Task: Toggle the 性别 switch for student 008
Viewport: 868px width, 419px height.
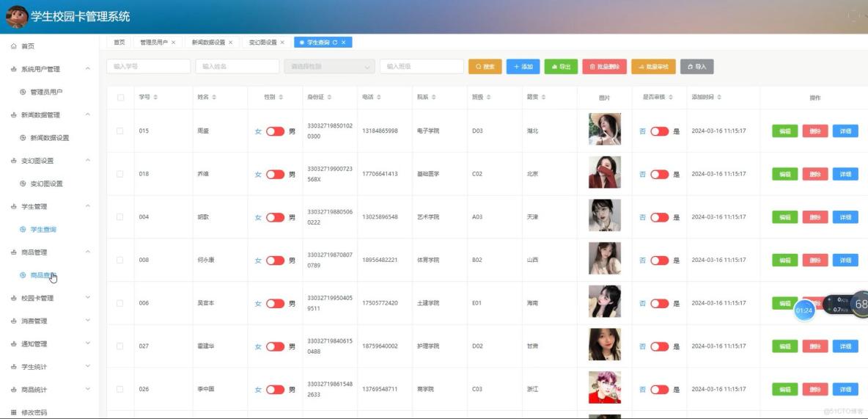Action: [275, 260]
